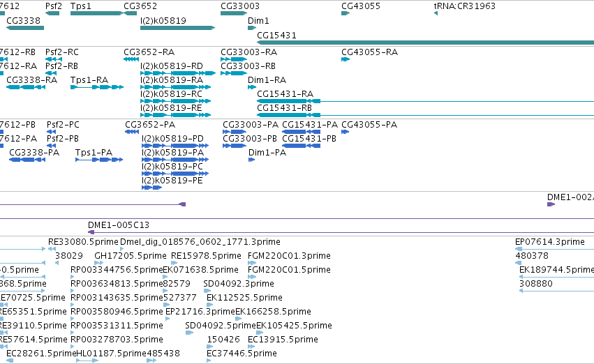Select transcript Psf2-RC

click(62, 52)
